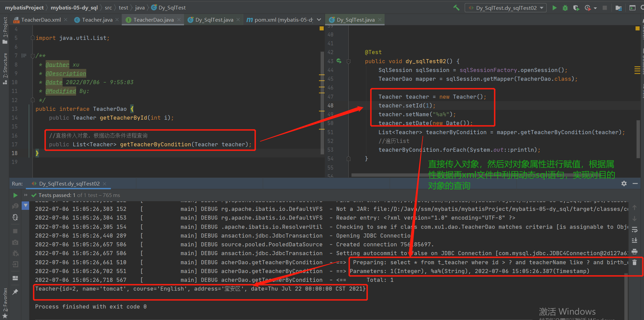The image size is (644, 320).
Task: Click the comment fold-end marker on line 12
Action: tap(33, 100)
